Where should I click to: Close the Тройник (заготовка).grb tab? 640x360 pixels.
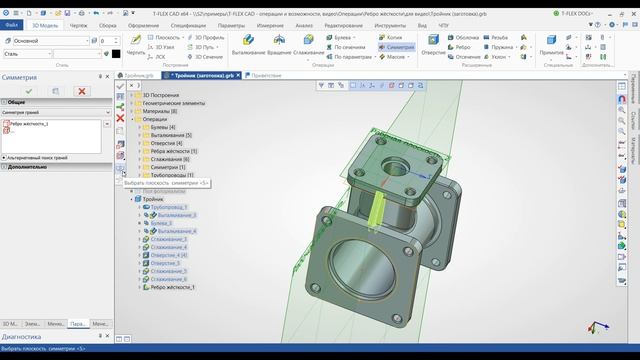238,76
